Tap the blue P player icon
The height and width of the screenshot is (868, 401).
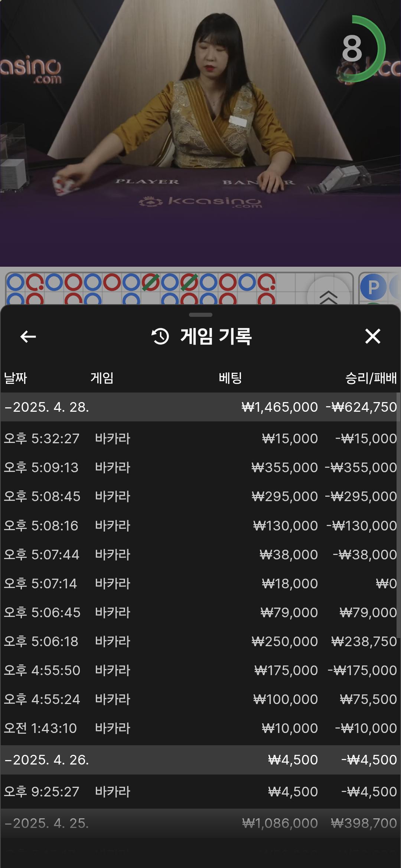click(x=373, y=287)
